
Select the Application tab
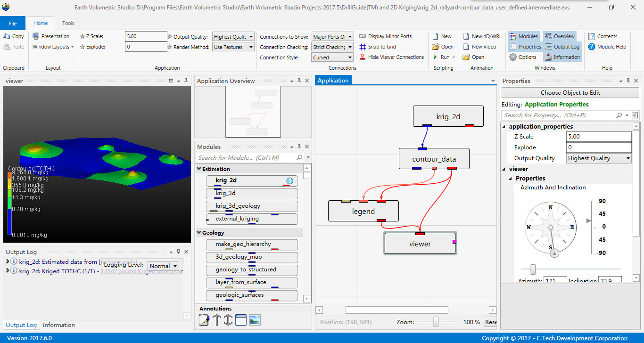(x=333, y=81)
